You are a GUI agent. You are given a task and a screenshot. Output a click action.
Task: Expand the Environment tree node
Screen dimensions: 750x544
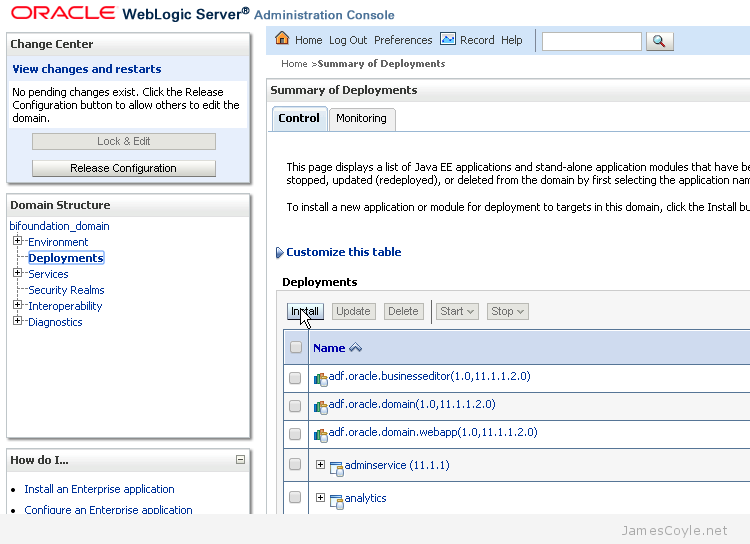click(17, 241)
